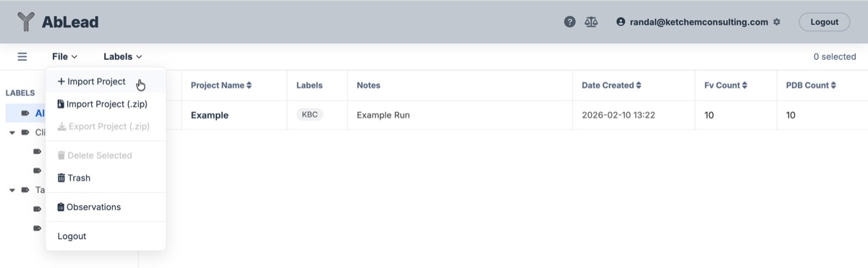Click the 0 selected status text

pyautogui.click(x=835, y=56)
